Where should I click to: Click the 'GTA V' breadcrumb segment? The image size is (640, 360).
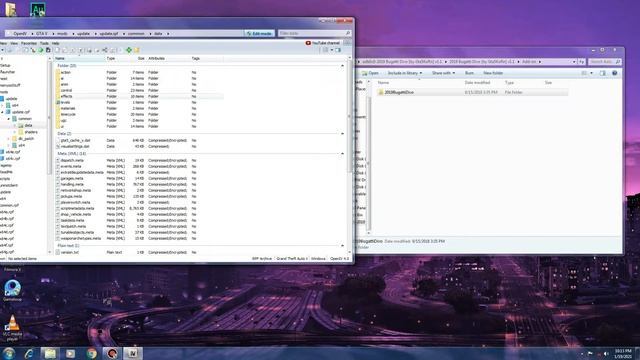pos(42,33)
